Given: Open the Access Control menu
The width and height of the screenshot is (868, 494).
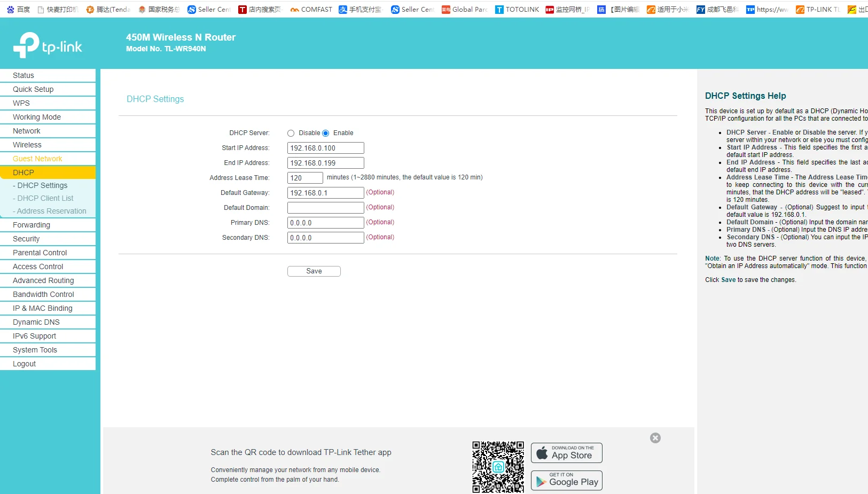Looking at the screenshot, I should [x=48, y=266].
